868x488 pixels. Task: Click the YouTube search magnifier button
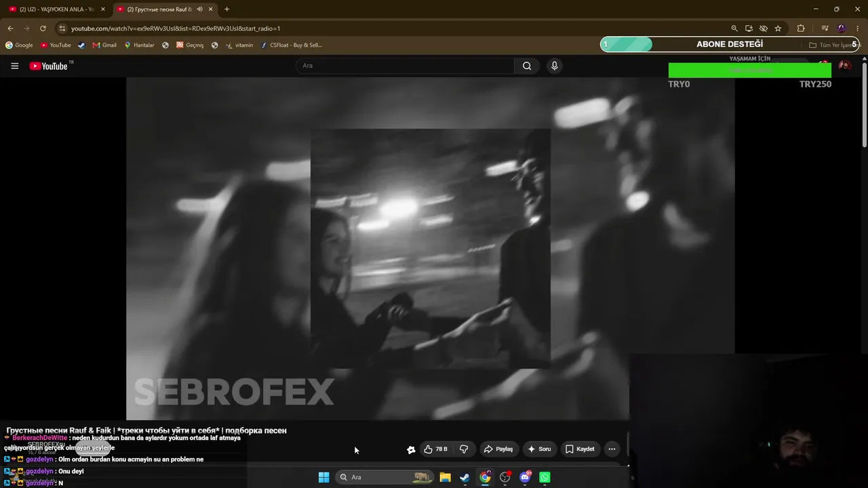(x=527, y=66)
